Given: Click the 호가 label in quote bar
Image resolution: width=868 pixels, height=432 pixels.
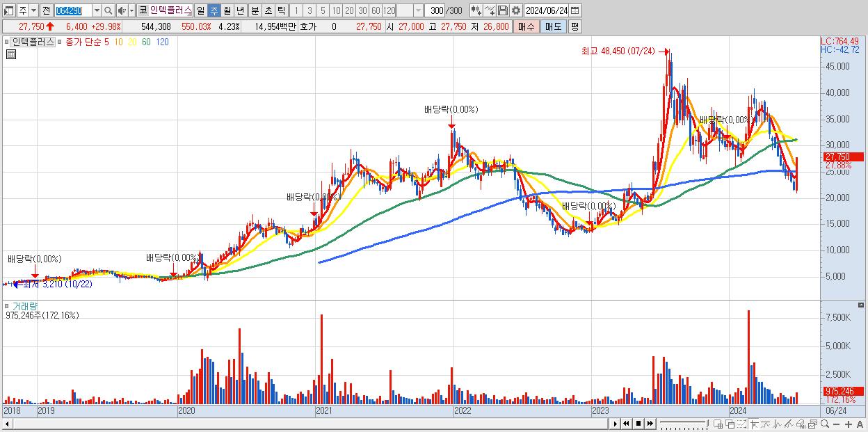Looking at the screenshot, I should (308, 26).
